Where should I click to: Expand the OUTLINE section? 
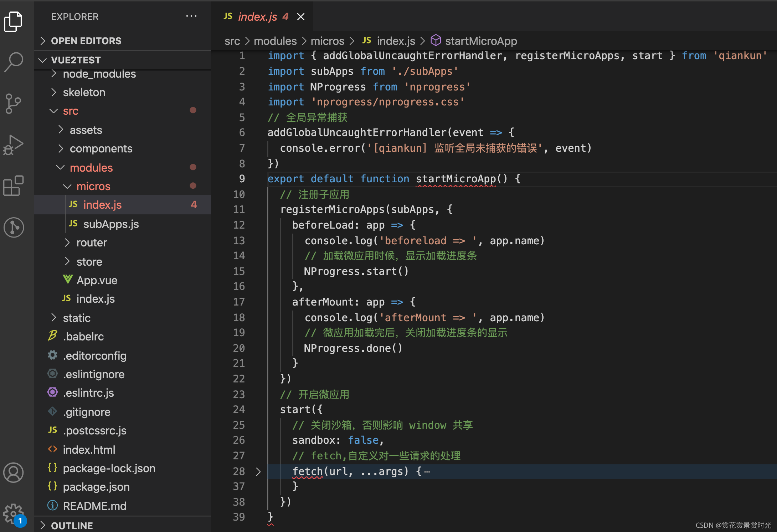pos(72,526)
